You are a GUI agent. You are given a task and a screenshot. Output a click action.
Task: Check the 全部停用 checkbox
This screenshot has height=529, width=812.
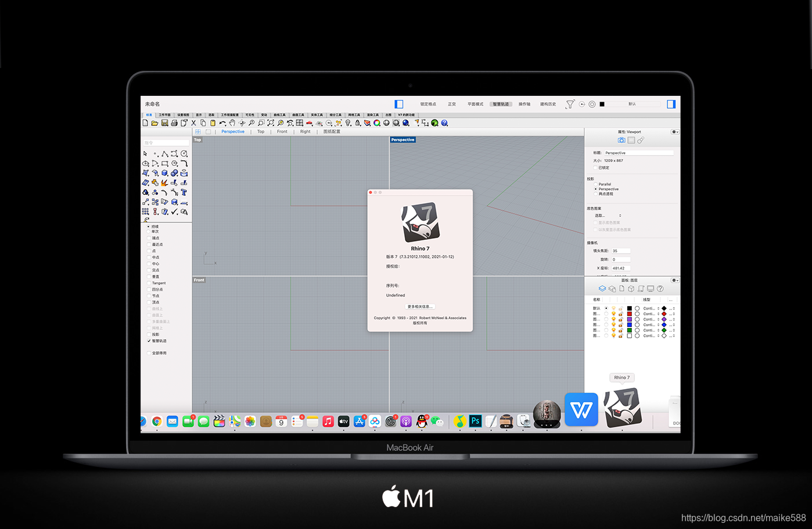tap(149, 353)
